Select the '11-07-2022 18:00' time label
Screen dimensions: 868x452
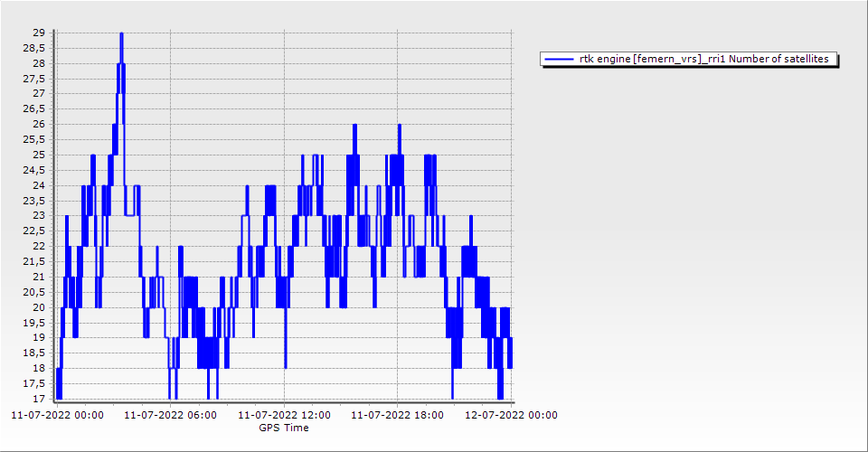397,416
